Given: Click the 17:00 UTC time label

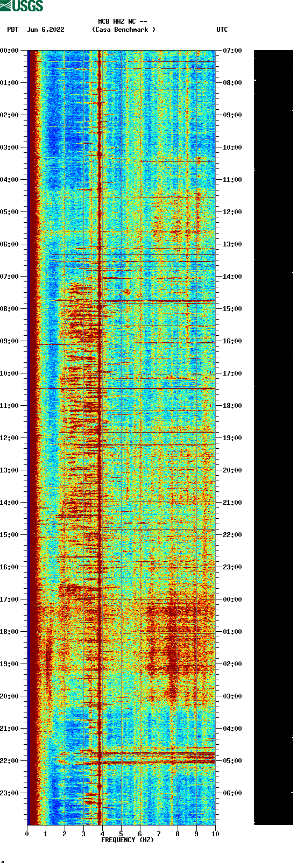Looking at the screenshot, I should pos(232,373).
